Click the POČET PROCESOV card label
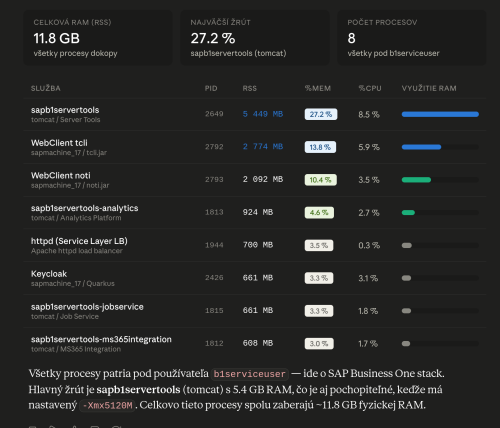The width and height of the screenshot is (500, 428). point(382,22)
